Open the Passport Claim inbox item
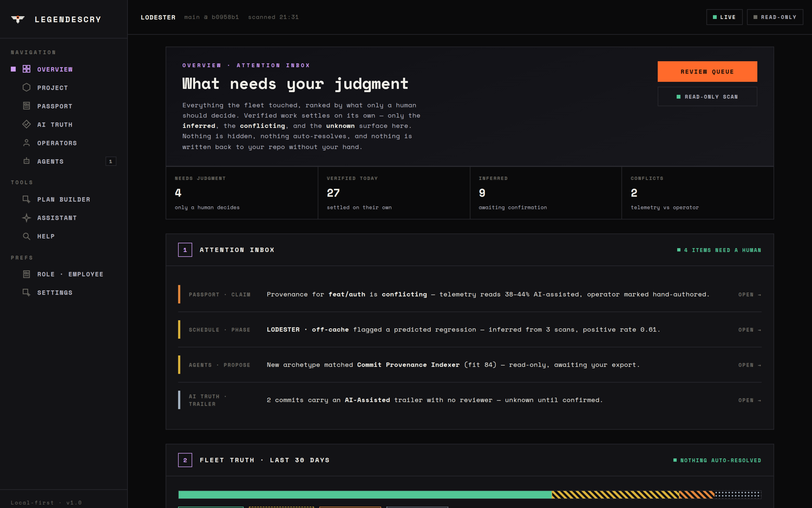 pyautogui.click(x=469, y=295)
